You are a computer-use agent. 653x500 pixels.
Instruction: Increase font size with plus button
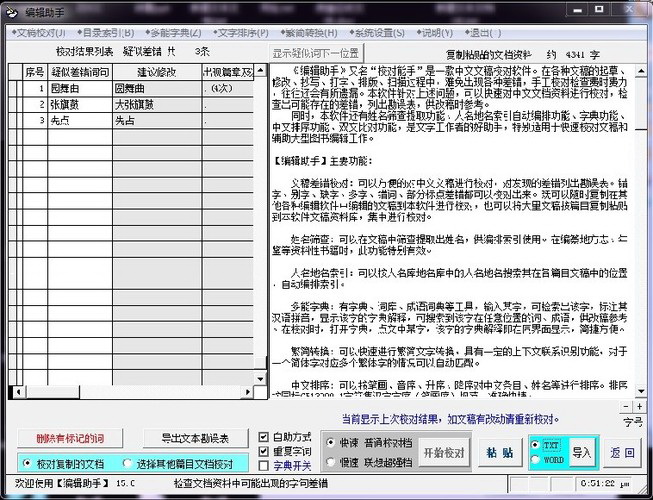point(639,406)
